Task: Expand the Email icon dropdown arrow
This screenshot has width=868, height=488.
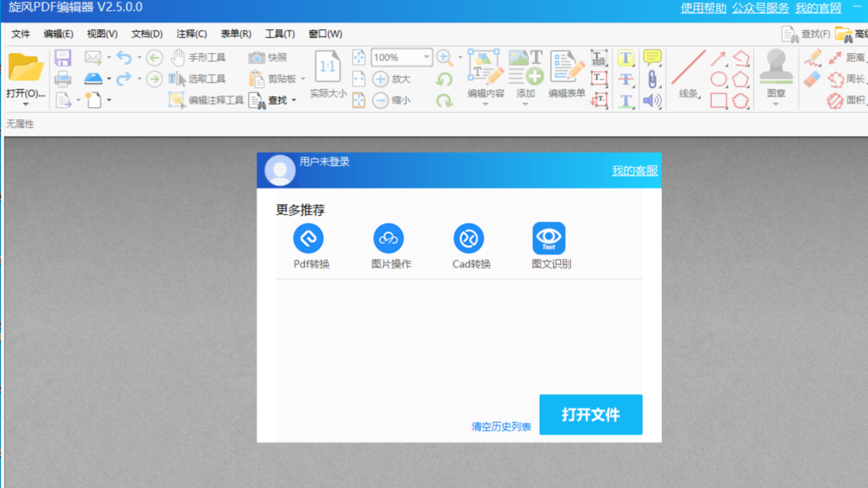Action: click(108, 58)
